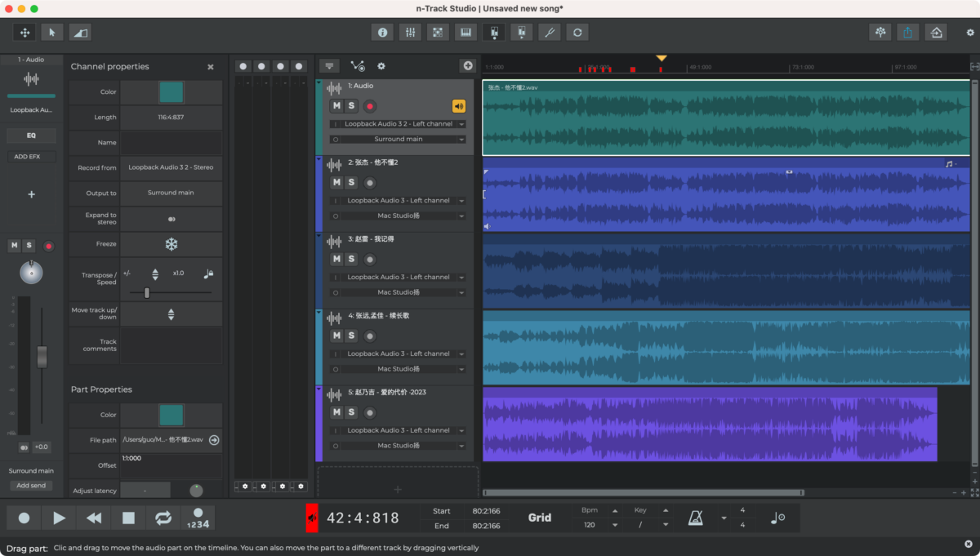
Task: Click the refresh/loop icon in top toolbar
Action: (577, 32)
